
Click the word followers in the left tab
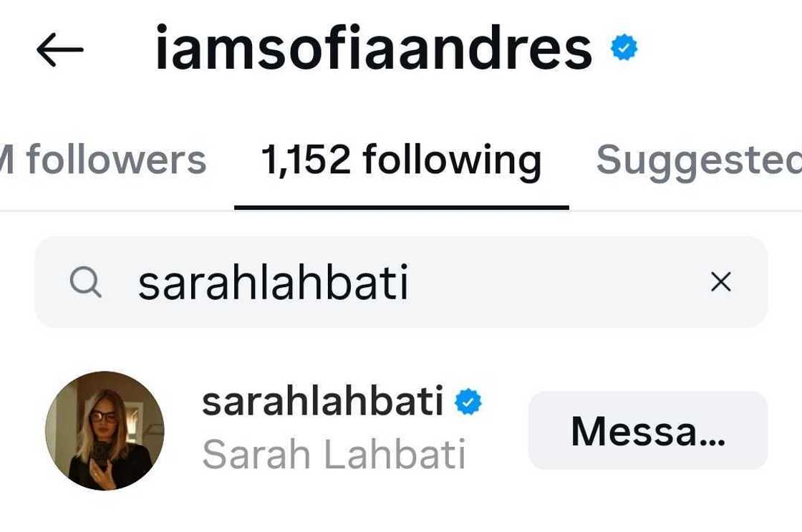[x=117, y=160]
